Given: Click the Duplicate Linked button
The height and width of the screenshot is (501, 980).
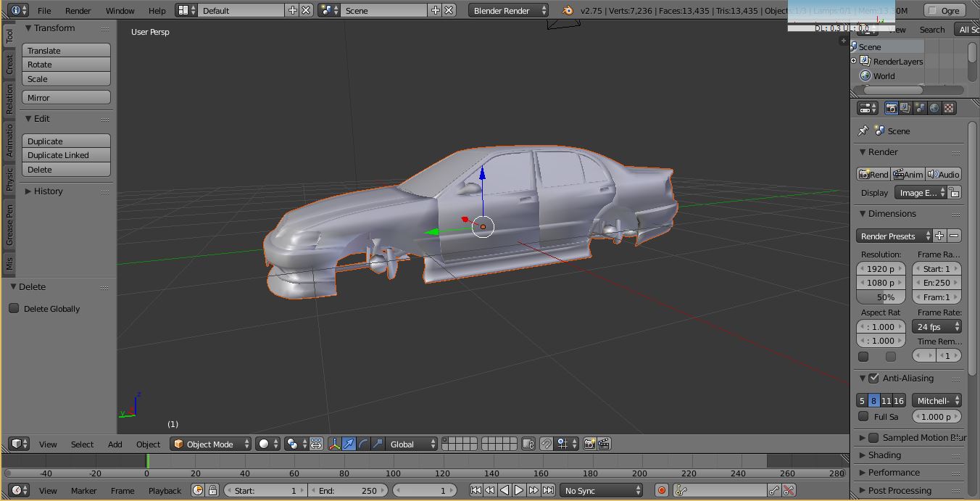Looking at the screenshot, I should (x=66, y=155).
